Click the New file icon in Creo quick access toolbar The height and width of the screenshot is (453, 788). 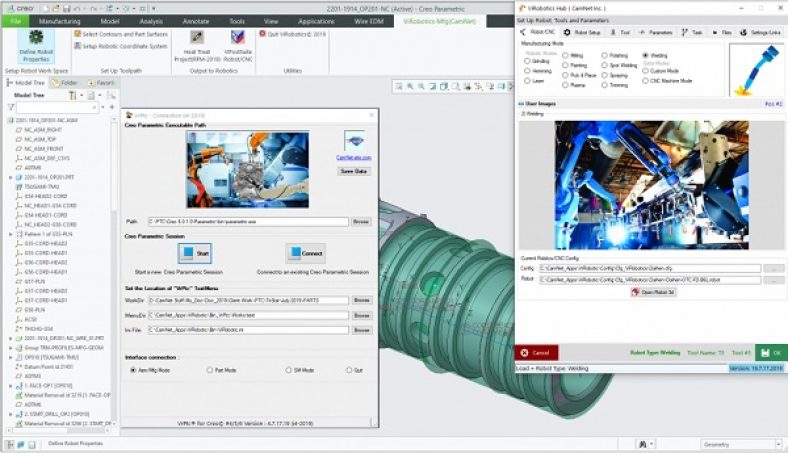click(x=45, y=9)
